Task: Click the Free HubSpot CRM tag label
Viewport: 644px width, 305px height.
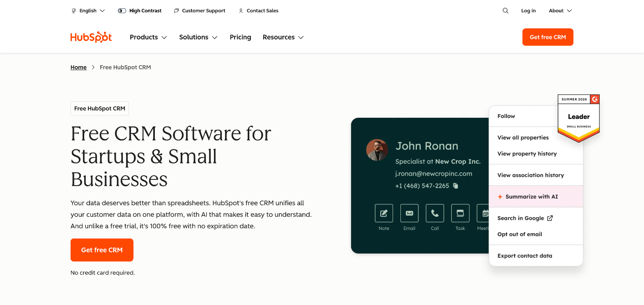Action: click(x=100, y=109)
